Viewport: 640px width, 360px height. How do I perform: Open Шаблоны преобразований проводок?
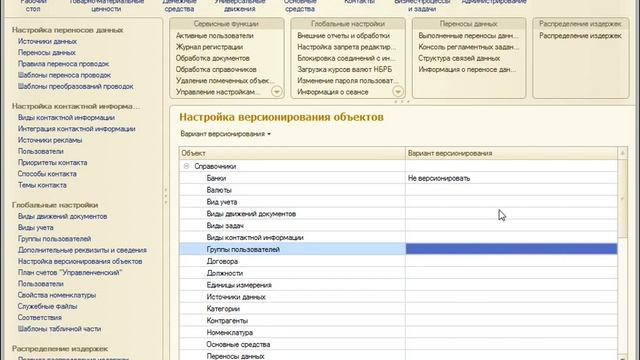coord(76,87)
